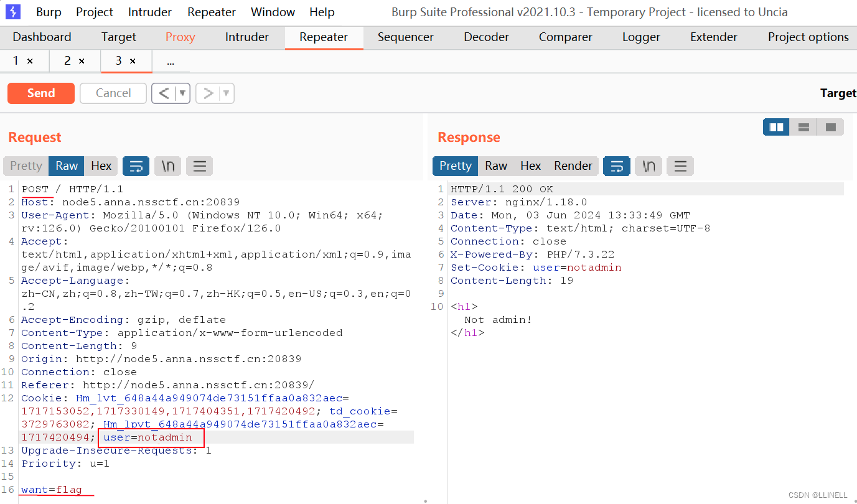Switch to the Sequencer tab

pyautogui.click(x=406, y=37)
